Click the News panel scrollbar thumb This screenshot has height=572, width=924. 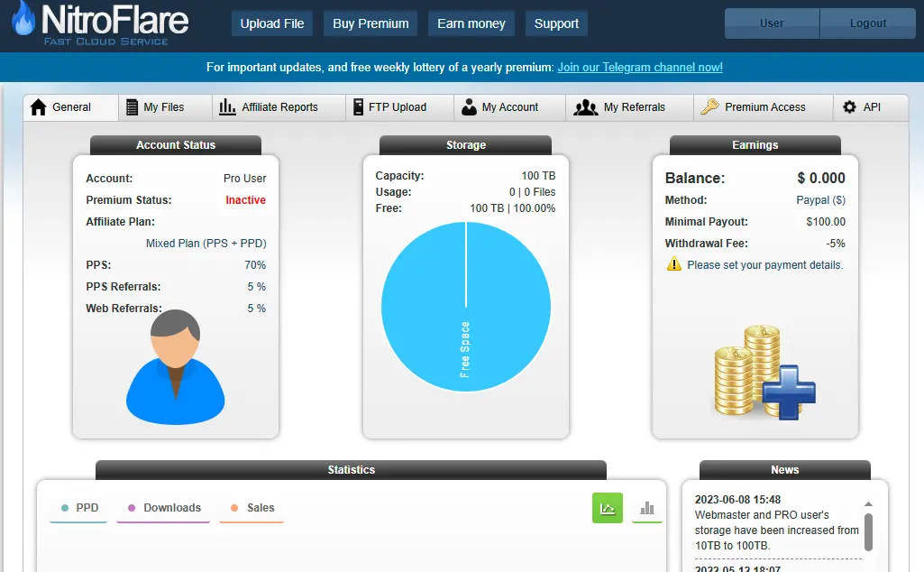(x=868, y=532)
